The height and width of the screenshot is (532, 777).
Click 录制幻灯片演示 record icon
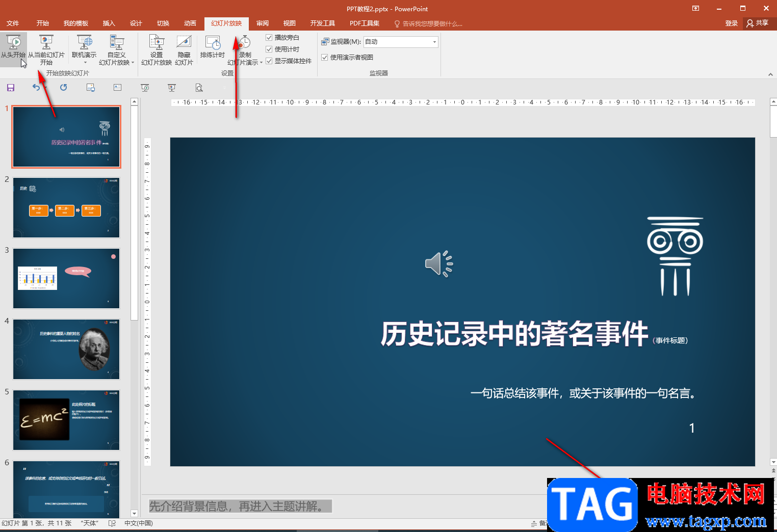245,42
